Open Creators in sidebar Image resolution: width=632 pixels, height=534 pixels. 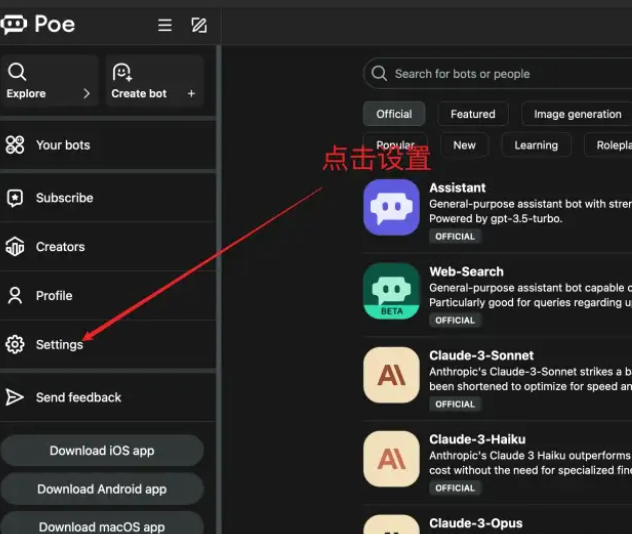coord(108,247)
